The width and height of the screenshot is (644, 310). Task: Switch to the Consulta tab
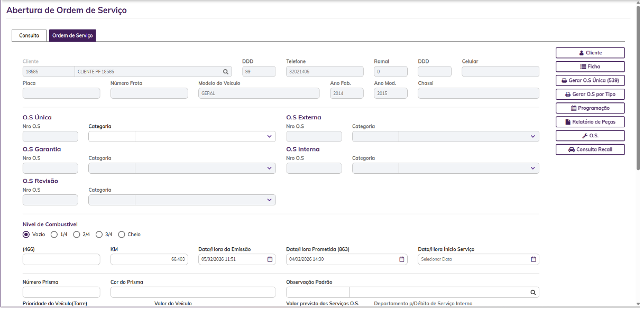click(29, 35)
